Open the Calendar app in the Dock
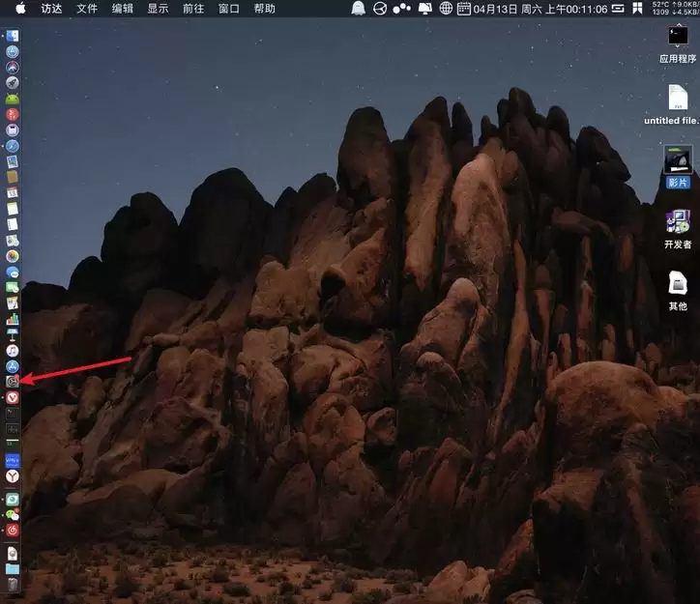700x604 pixels. (x=12, y=192)
